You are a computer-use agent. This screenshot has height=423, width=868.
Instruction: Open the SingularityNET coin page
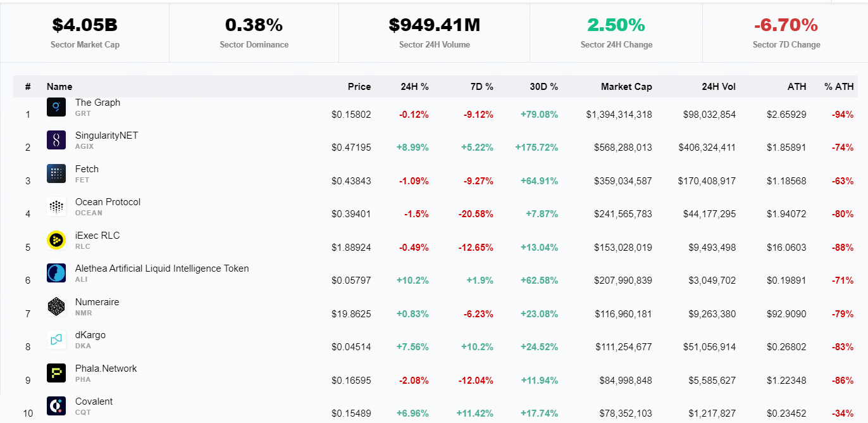pos(106,135)
